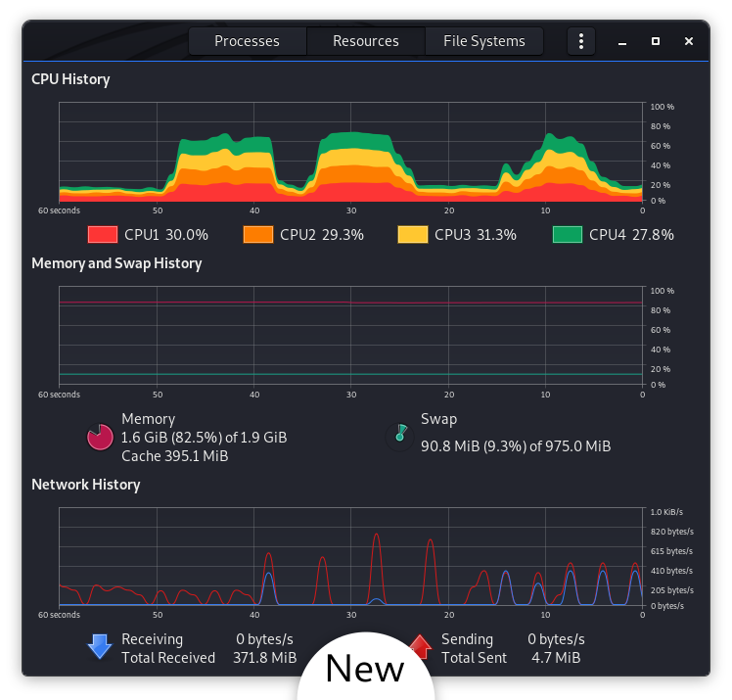Image resolution: width=732 pixels, height=700 pixels.
Task: Click the Receiving label
Action: click(x=153, y=639)
